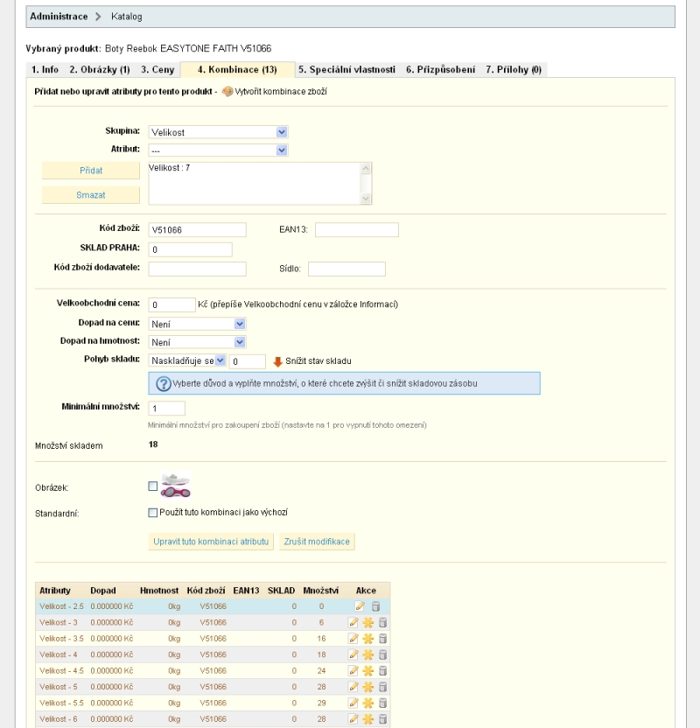Open the Skupina dropdown

click(219, 132)
